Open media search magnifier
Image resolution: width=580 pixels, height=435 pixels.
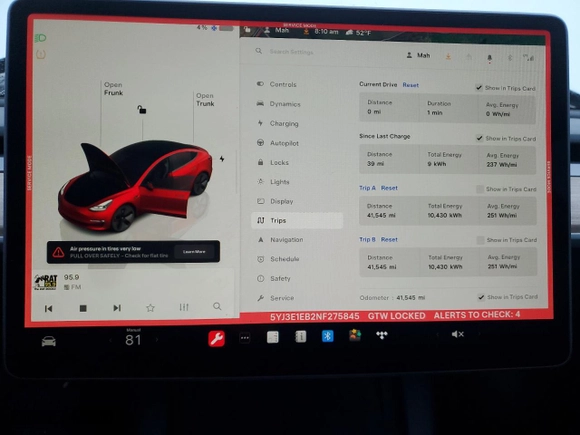217,306
